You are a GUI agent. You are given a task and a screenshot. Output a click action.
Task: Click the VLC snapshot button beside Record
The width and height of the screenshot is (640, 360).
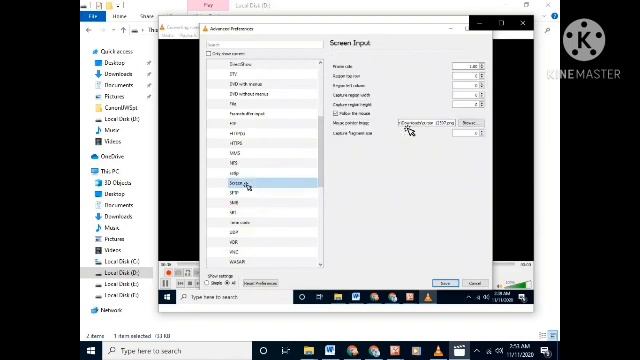178,273
